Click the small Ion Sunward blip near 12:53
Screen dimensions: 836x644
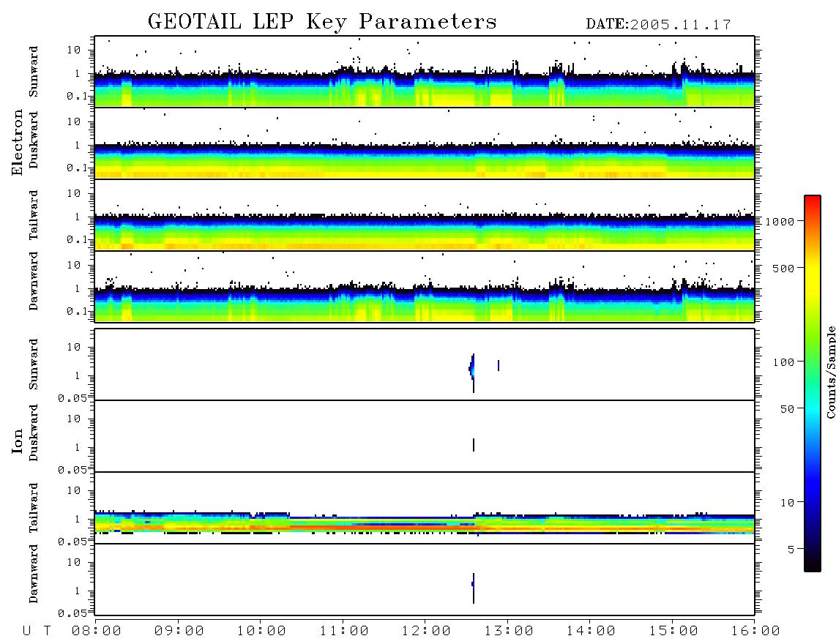(x=498, y=365)
